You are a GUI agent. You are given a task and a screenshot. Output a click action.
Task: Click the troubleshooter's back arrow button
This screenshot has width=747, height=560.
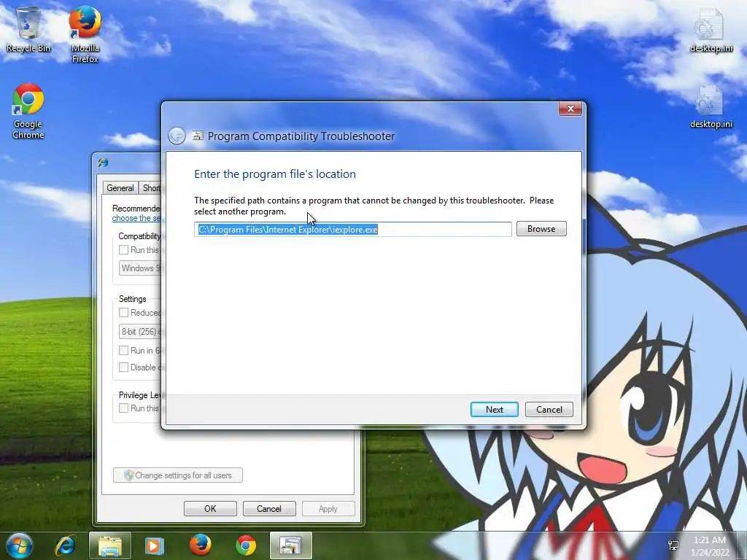177,136
